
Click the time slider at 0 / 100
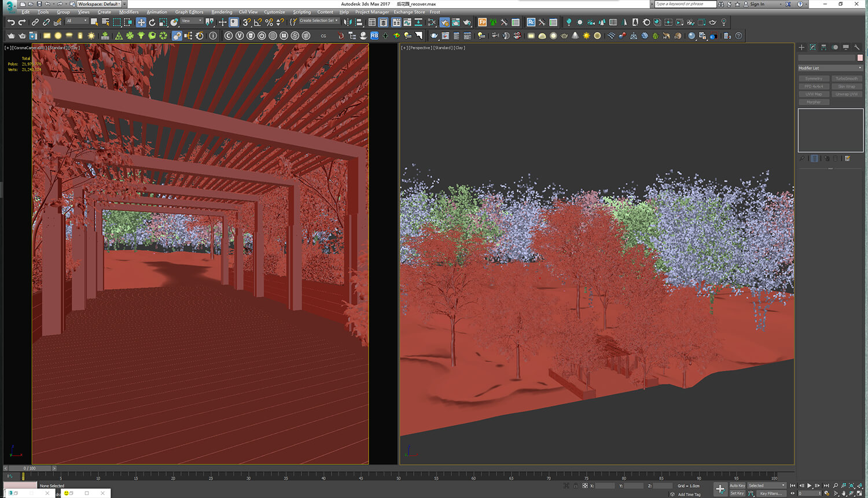pos(30,469)
